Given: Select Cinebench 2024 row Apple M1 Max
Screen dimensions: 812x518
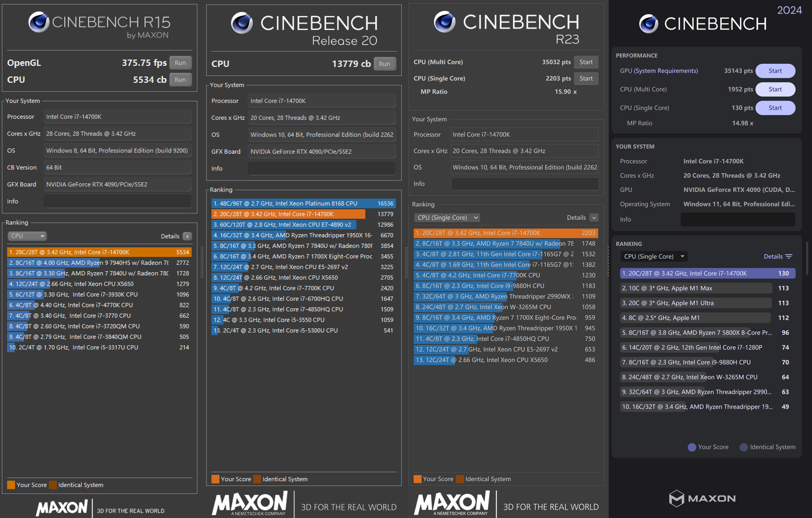Looking at the screenshot, I should pyautogui.click(x=708, y=288).
